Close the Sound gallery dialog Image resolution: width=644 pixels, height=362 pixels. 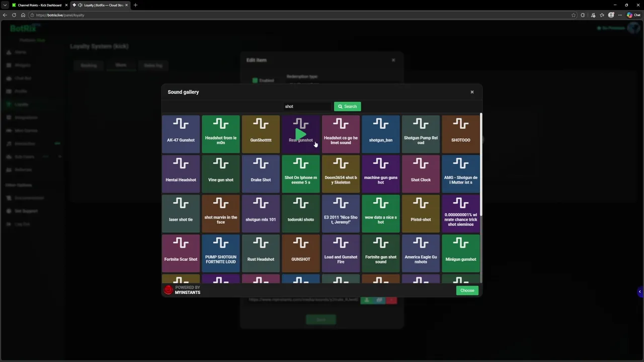tap(472, 92)
